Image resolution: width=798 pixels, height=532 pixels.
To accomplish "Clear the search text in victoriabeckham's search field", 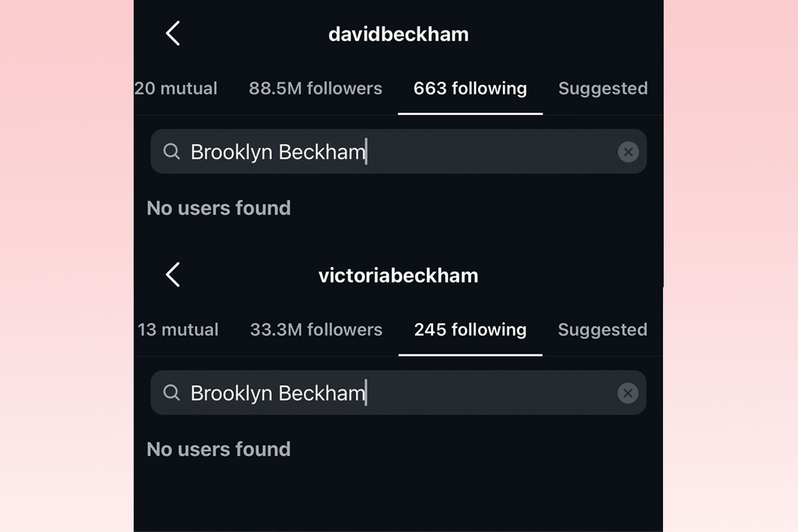I will coord(628,393).
